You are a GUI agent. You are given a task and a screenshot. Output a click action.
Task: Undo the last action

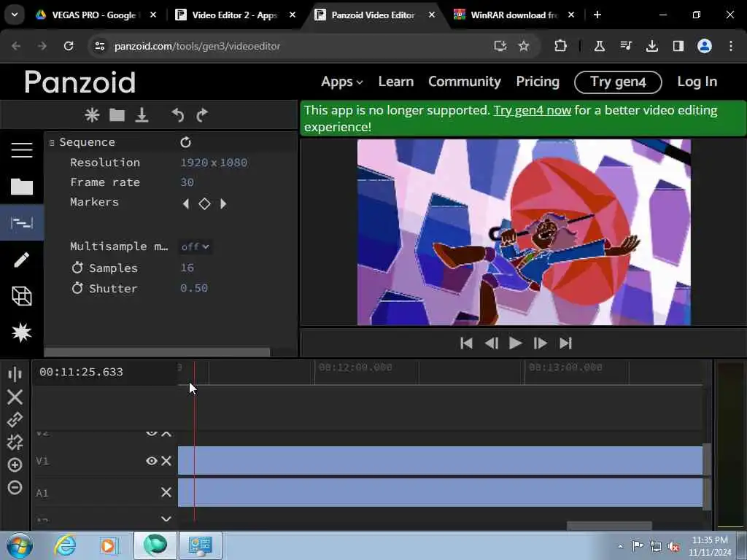tap(178, 115)
